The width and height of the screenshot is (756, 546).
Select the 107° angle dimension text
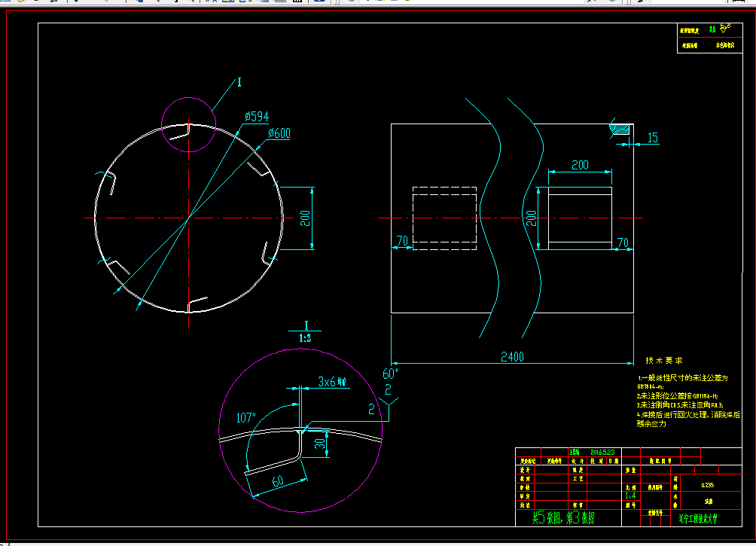246,418
